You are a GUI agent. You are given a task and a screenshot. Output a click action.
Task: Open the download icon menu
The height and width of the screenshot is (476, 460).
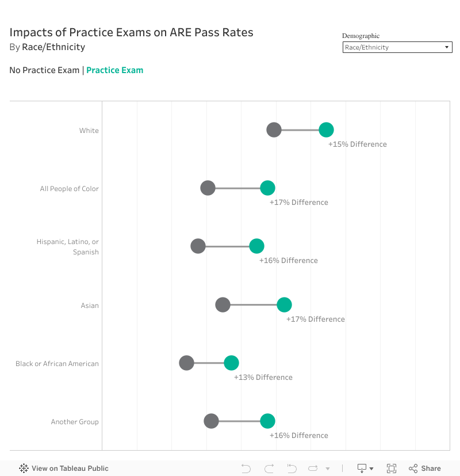pyautogui.click(x=362, y=469)
